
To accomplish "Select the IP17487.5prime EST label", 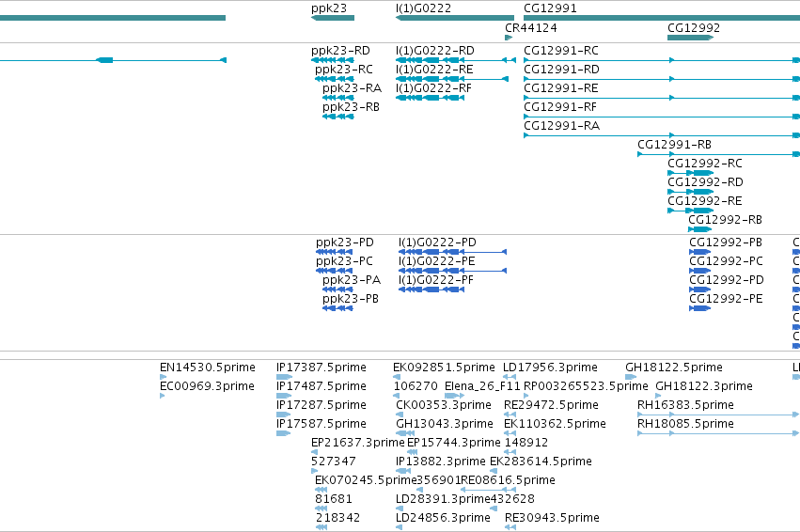I will pyautogui.click(x=321, y=386).
